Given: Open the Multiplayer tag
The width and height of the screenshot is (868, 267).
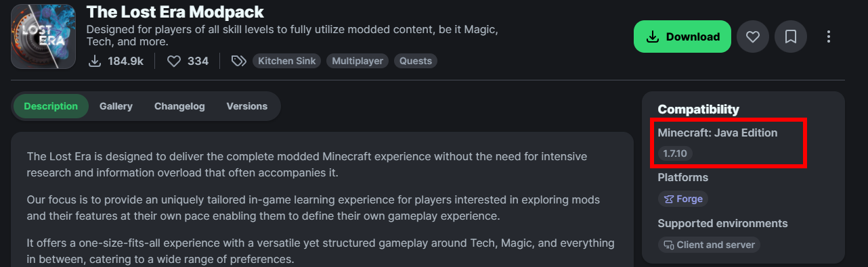Looking at the screenshot, I should [x=357, y=61].
